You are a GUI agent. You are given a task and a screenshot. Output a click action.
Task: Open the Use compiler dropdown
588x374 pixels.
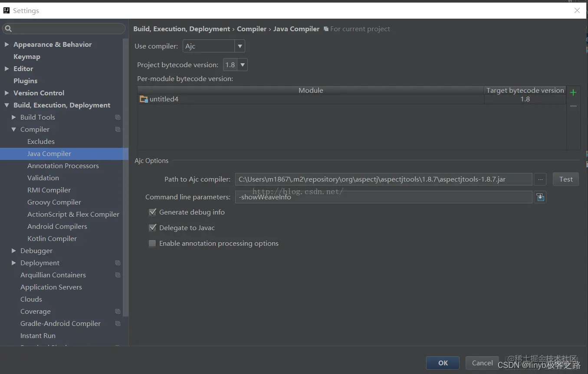214,46
